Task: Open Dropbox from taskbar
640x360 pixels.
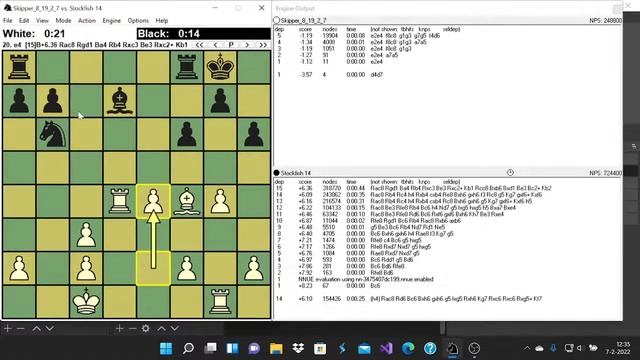Action: pos(298,349)
